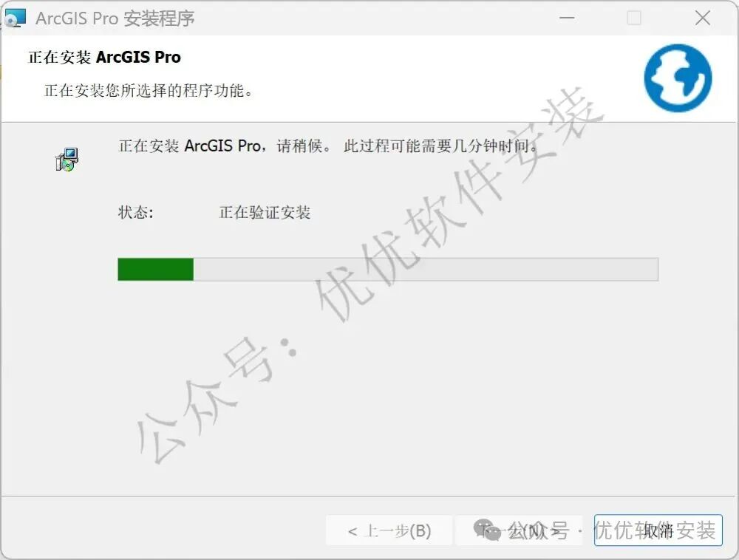Click the disabled 下一步(N) next button
The image size is (739, 560).
[519, 530]
